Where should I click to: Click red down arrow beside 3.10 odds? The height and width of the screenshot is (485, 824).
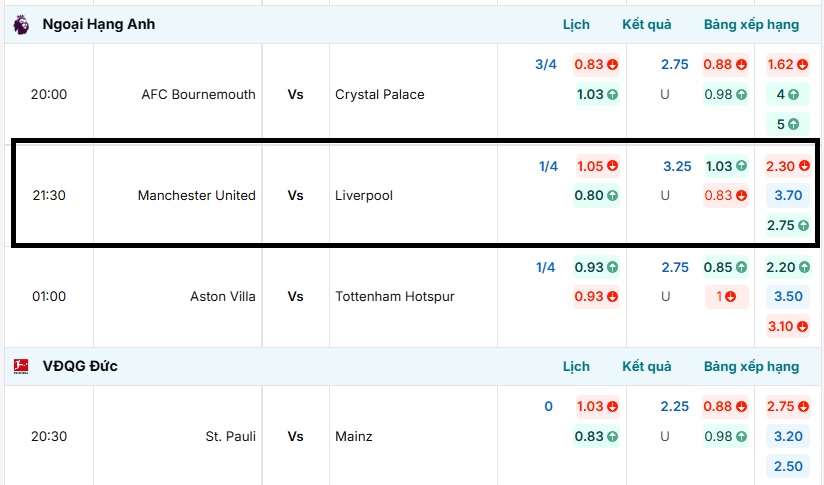click(803, 326)
